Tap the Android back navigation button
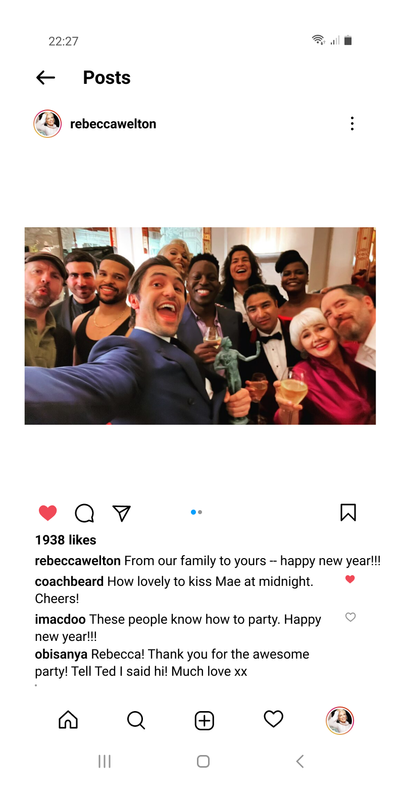The height and width of the screenshot is (800, 402). pos(300,761)
